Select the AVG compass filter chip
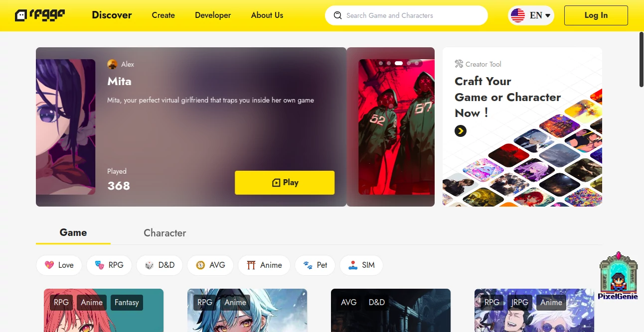Image resolution: width=644 pixels, height=332 pixels. (x=210, y=265)
